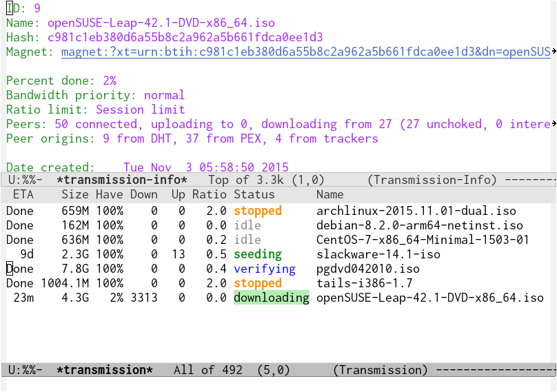Click idle status of debian row
The image size is (557, 392).
click(x=247, y=225)
